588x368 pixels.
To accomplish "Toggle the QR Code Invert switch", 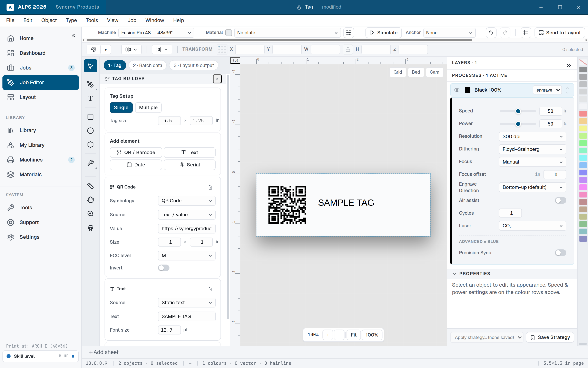I will (x=164, y=268).
